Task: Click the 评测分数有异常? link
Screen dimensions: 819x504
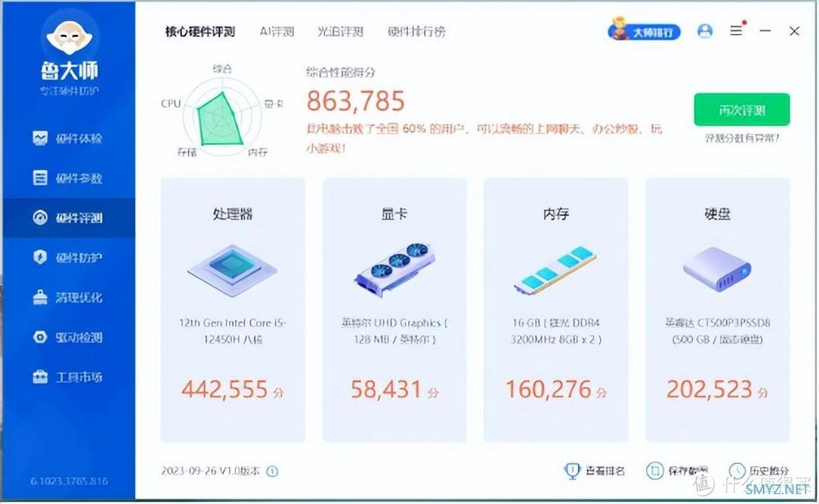Action: 742,139
